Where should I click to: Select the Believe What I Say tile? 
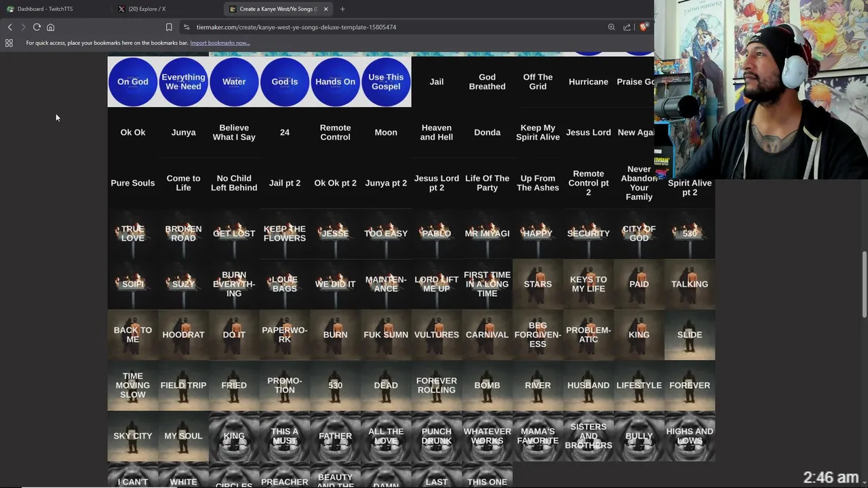tap(234, 132)
